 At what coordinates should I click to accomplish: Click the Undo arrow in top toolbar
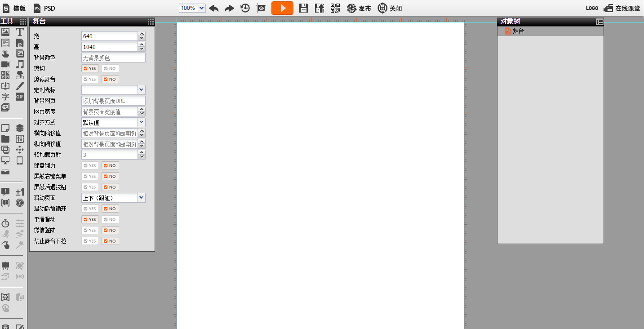[214, 8]
